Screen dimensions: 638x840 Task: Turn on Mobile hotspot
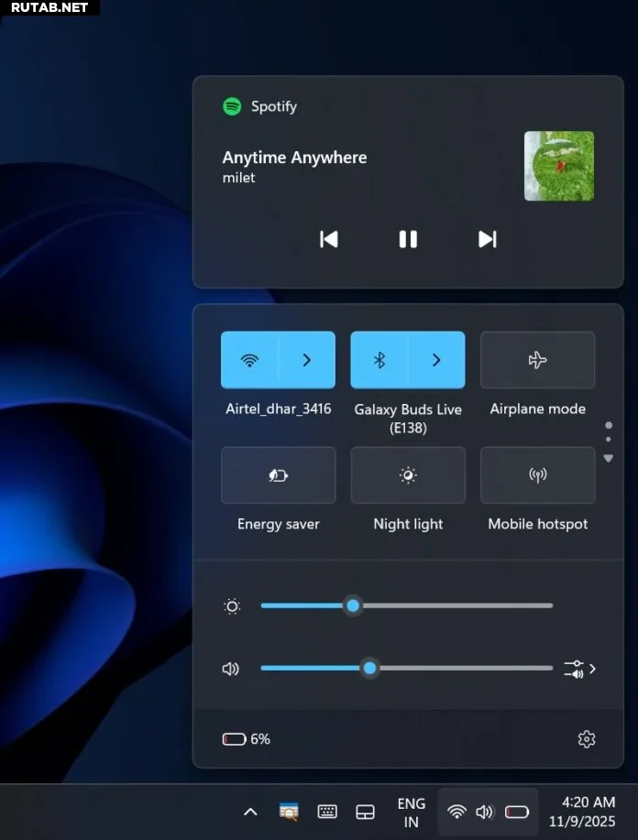[x=537, y=475]
